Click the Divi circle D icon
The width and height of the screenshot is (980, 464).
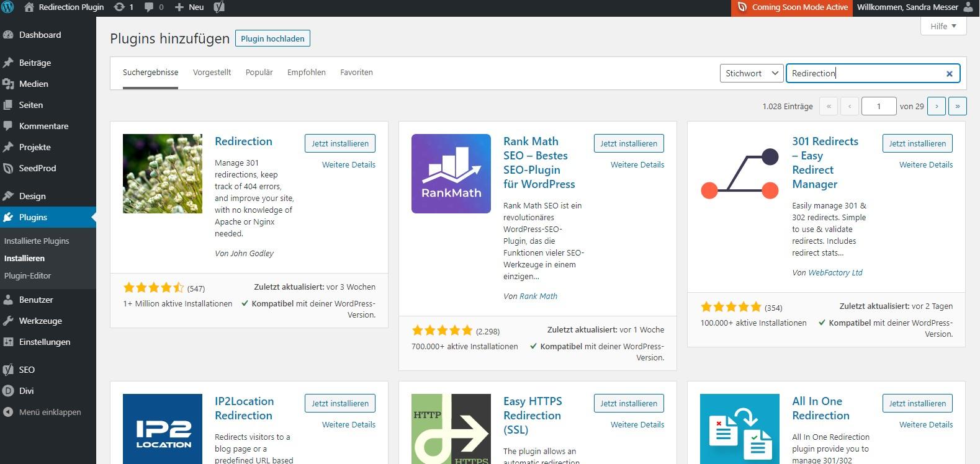point(8,391)
